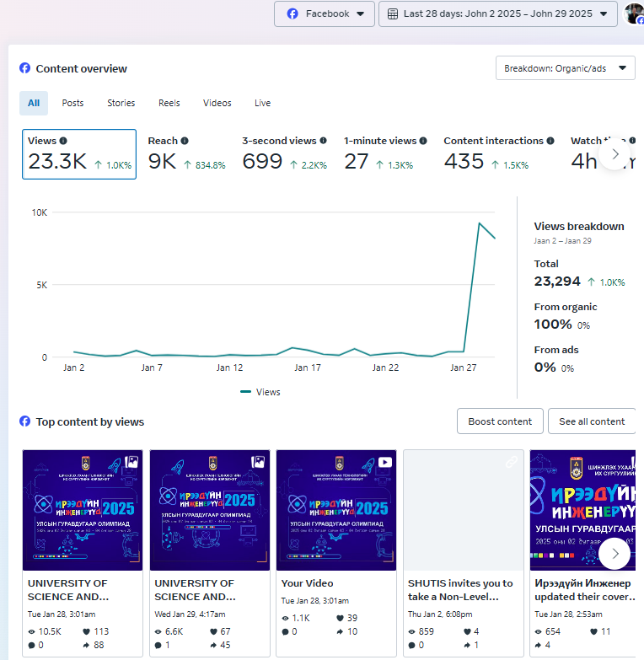The width and height of the screenshot is (644, 660).
Task: Click the Views breakdown heading
Action: (x=579, y=227)
